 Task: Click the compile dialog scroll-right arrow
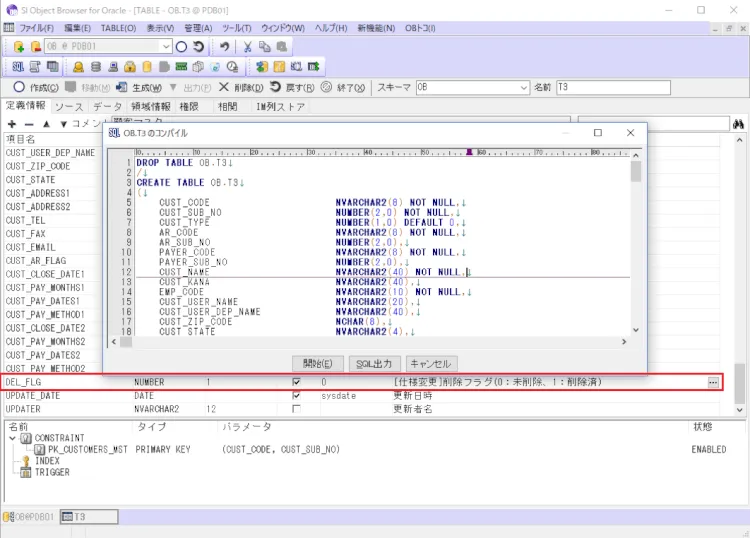(624, 341)
